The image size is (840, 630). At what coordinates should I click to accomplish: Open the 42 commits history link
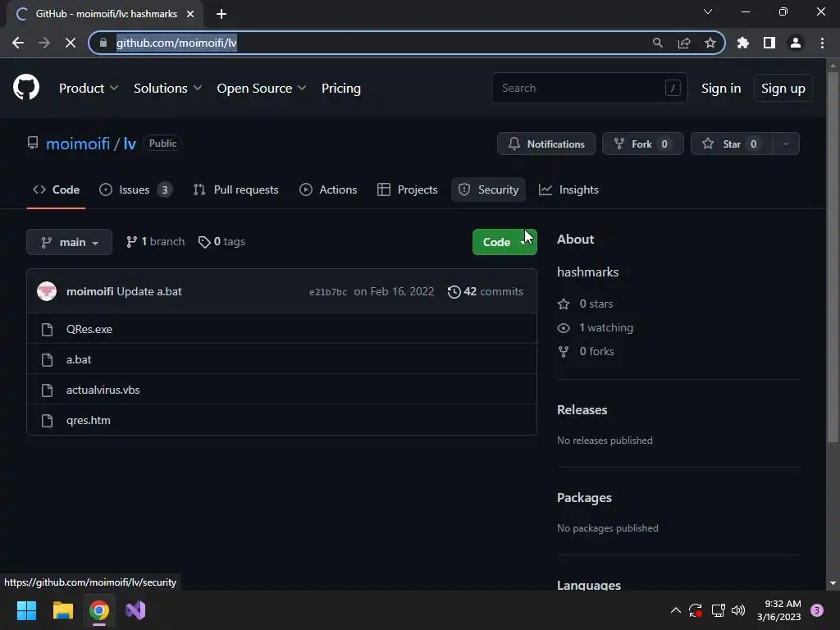point(486,291)
